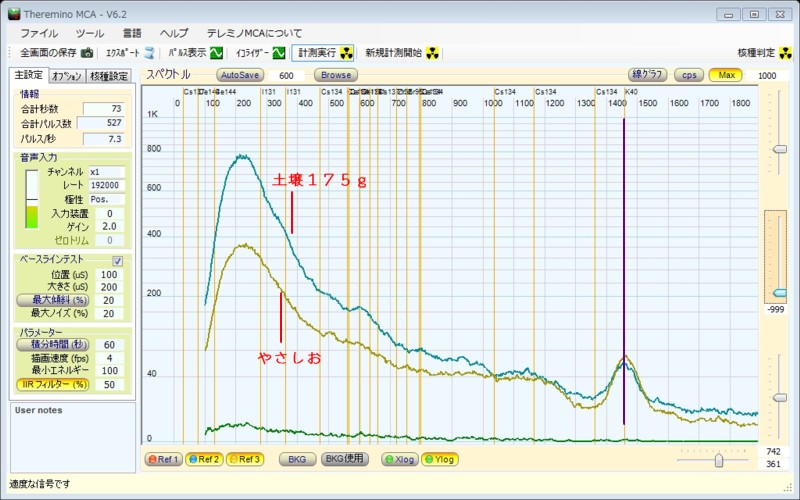
Task: Toggle the Ref 3 spectrum
Action: click(x=245, y=459)
